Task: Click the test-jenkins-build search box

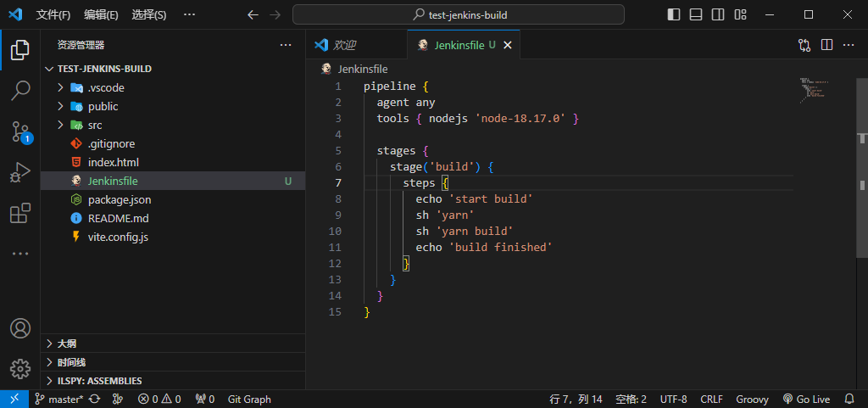Action: (459, 15)
